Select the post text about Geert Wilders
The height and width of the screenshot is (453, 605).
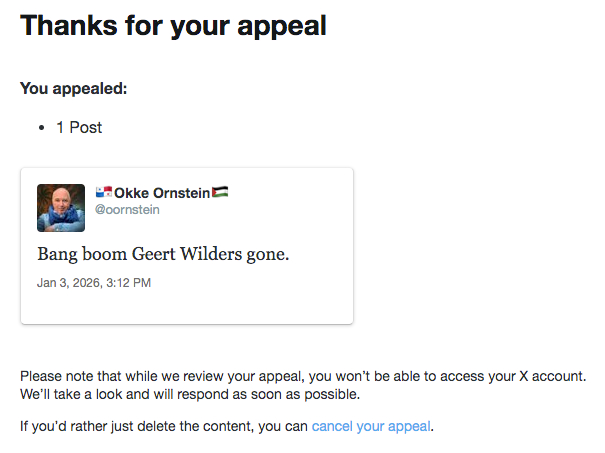[x=163, y=254]
